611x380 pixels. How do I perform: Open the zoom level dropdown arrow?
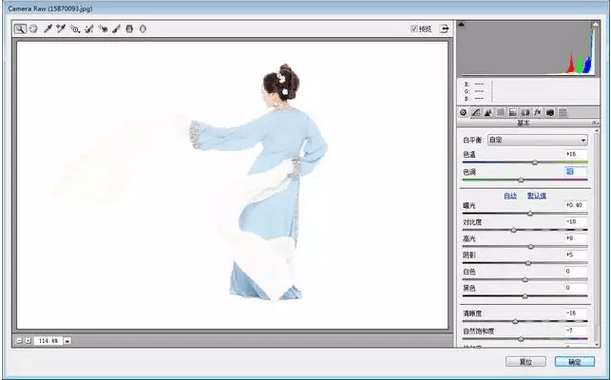[67, 341]
